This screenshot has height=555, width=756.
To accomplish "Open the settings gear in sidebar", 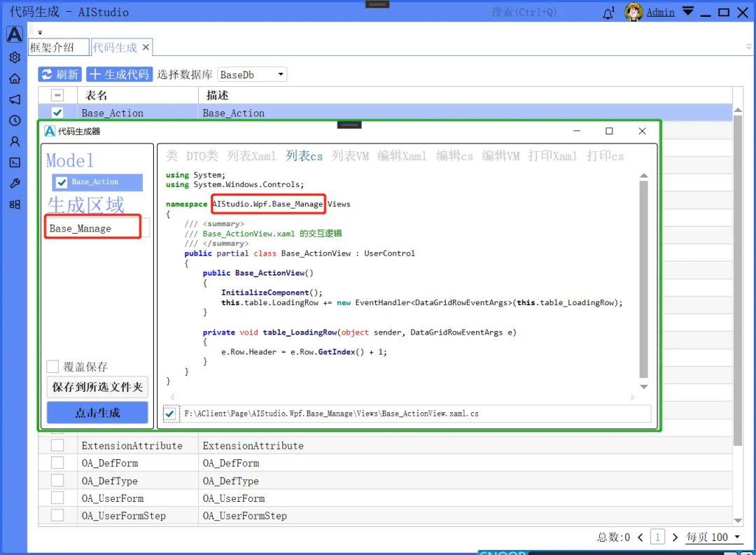I will point(14,57).
